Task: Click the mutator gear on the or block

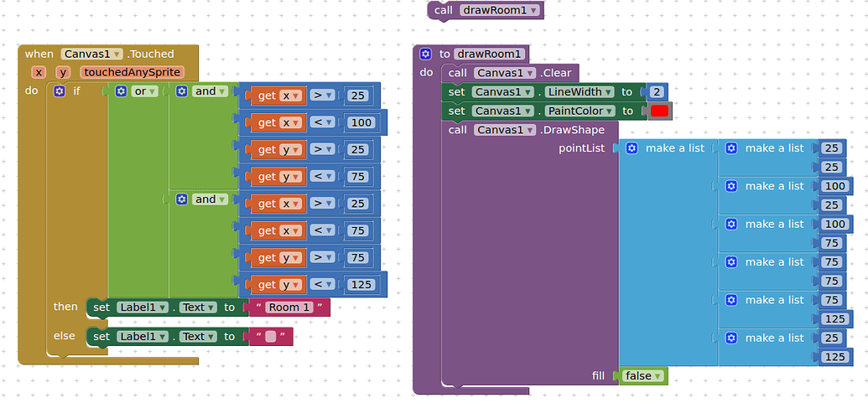Action: tap(121, 91)
